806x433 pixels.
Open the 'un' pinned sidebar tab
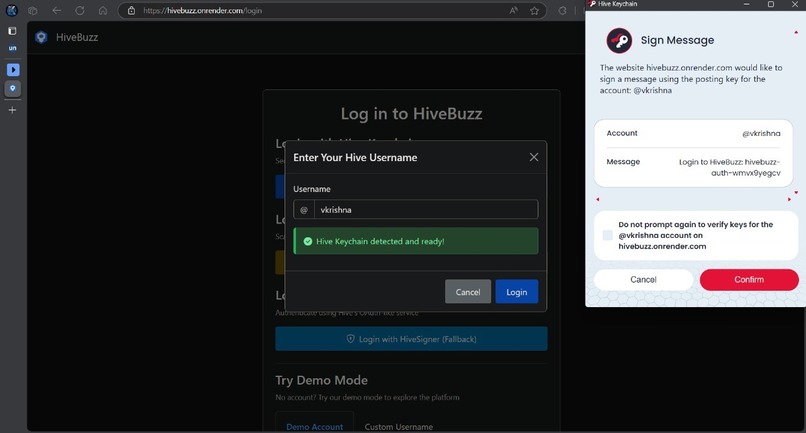point(12,48)
